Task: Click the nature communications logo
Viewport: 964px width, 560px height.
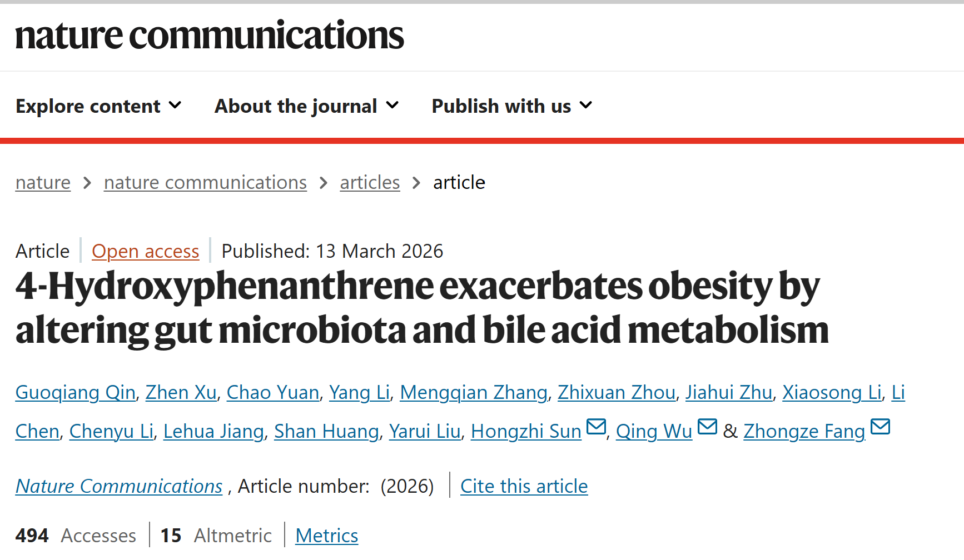Action: [x=209, y=35]
